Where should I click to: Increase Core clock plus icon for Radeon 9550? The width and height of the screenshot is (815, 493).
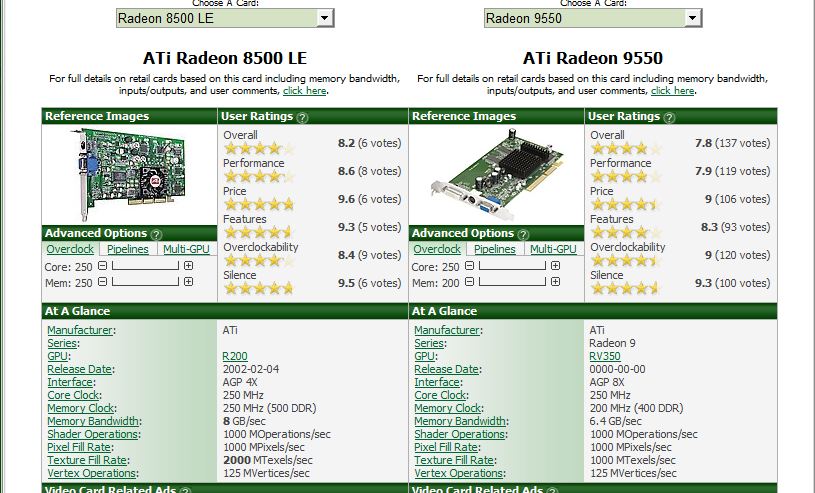tap(555, 266)
